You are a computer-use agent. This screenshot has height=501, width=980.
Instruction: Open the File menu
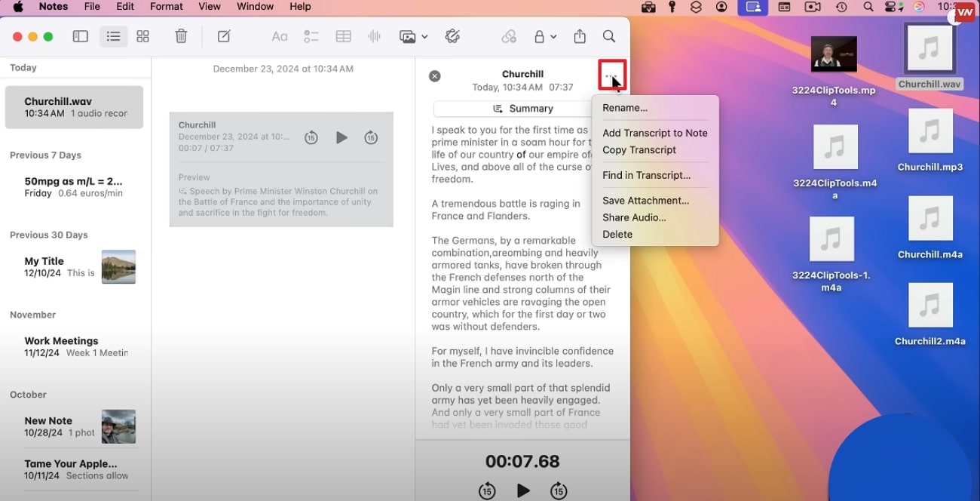pos(92,7)
